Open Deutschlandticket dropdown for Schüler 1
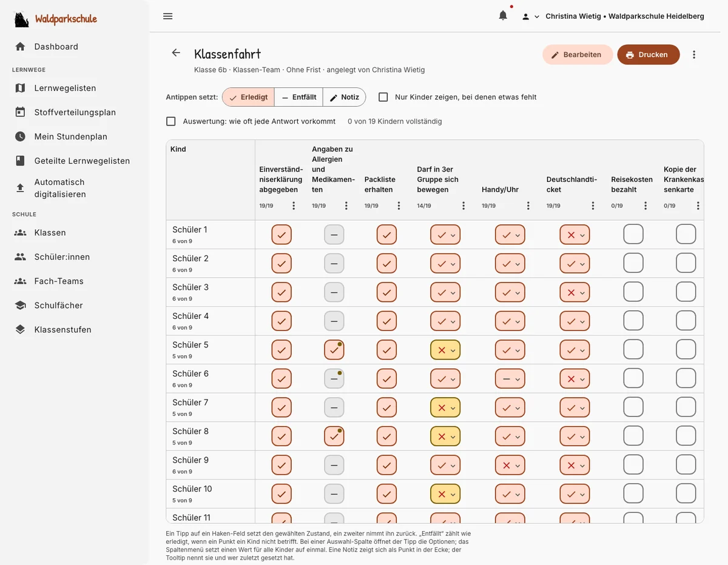Screen dimensions: 728x565 coord(575,235)
